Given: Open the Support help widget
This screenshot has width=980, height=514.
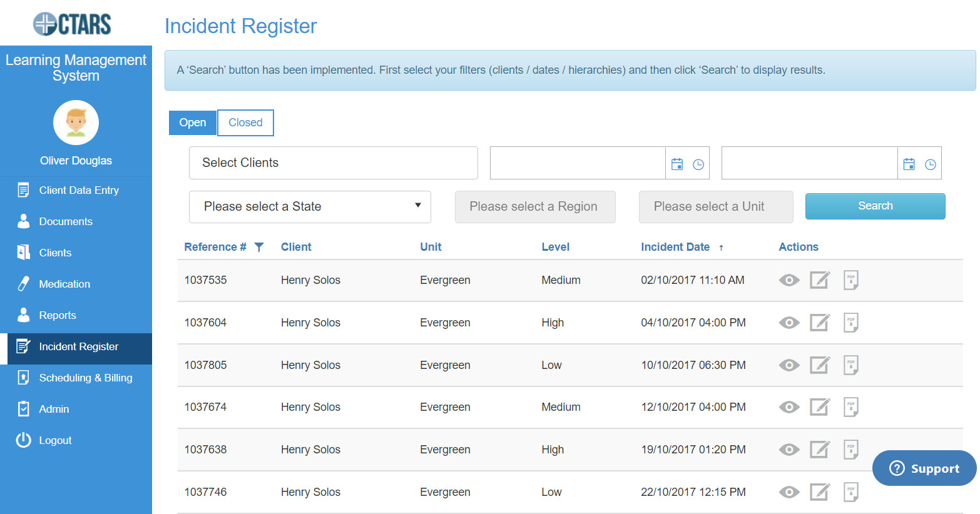Looking at the screenshot, I should pyautogui.click(x=924, y=468).
